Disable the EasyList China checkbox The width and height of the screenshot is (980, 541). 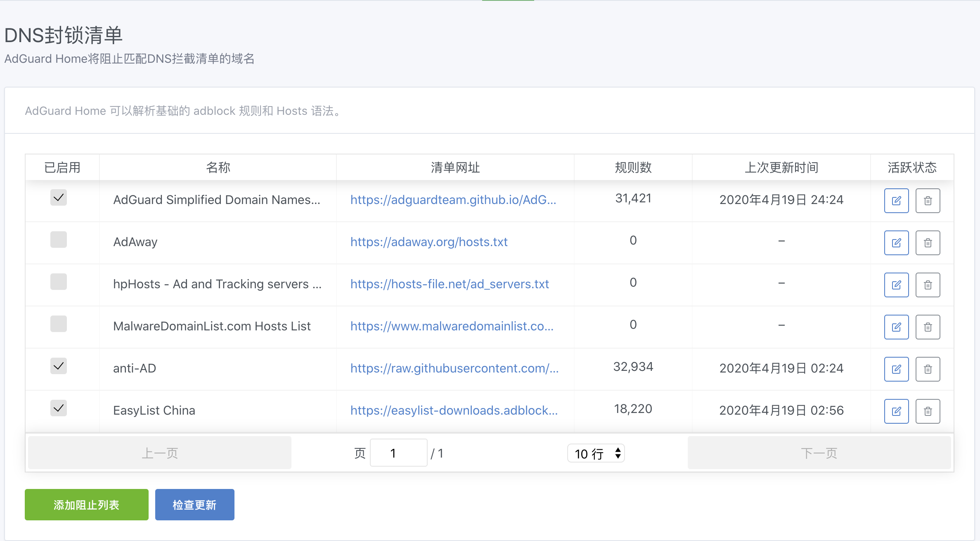click(59, 408)
